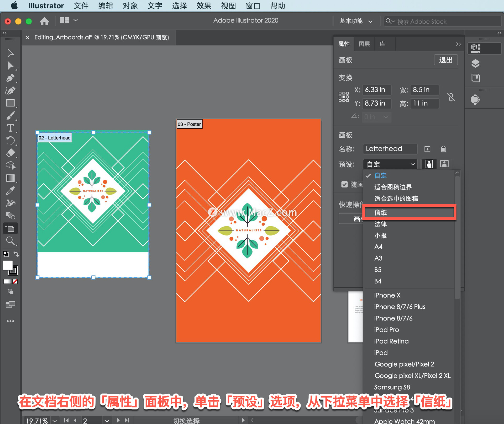Open the 预设 preset dropdown

tap(390, 164)
